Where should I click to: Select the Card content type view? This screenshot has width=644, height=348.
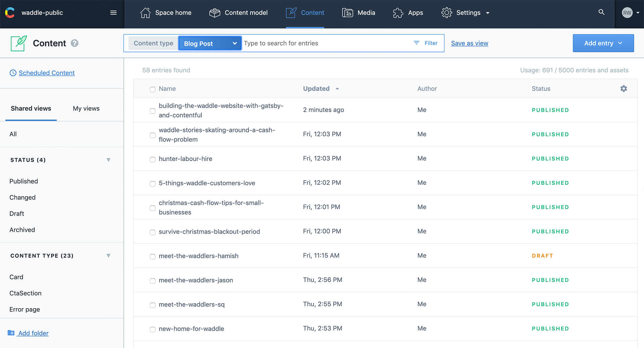click(x=16, y=277)
